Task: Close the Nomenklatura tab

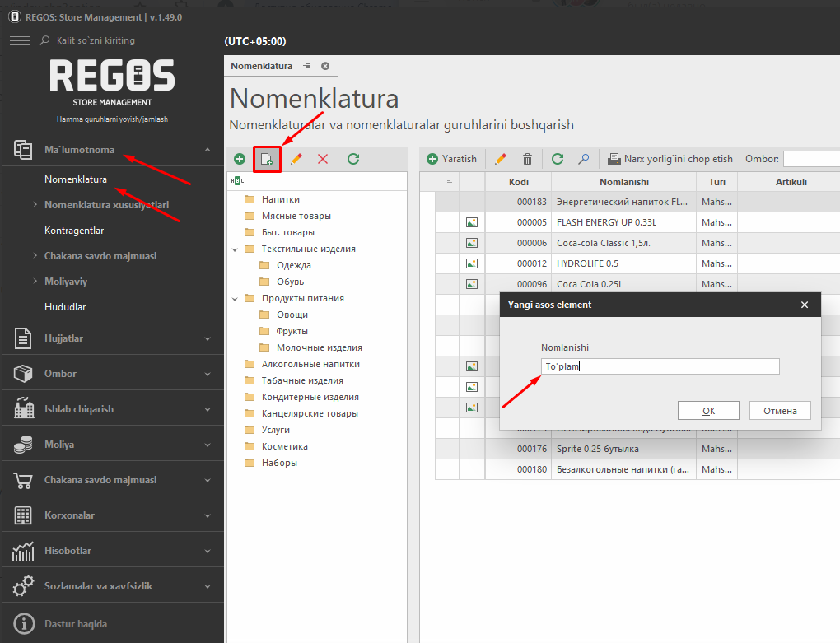Action: (x=325, y=66)
